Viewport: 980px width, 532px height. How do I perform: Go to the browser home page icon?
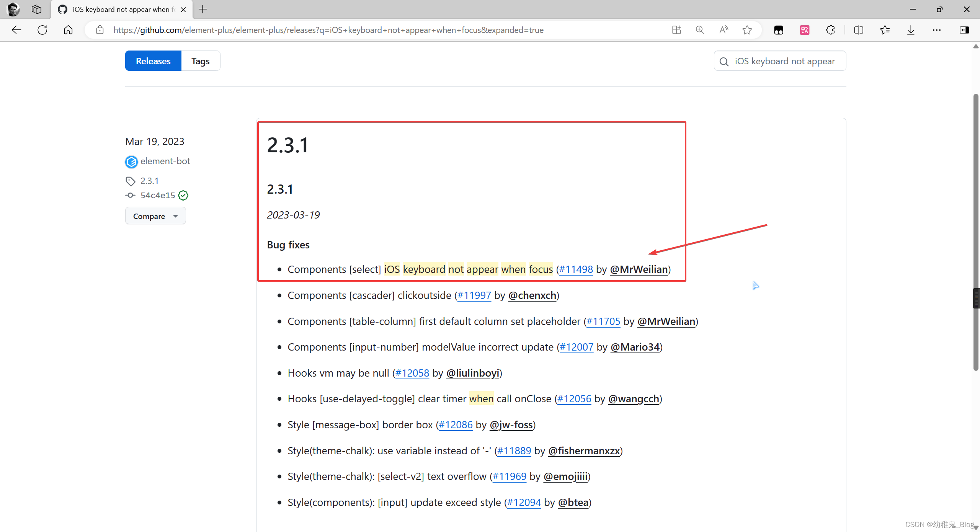coord(68,30)
